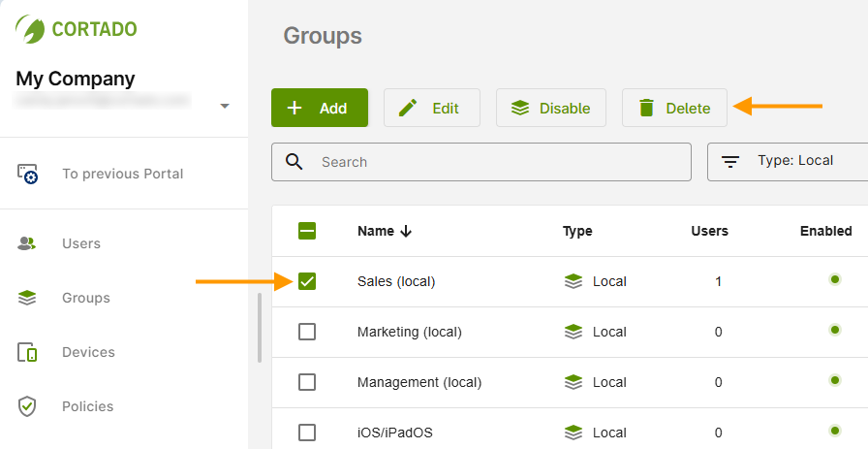Screen dimensions: 868x449
Task: Click the Type column header
Action: tap(577, 231)
